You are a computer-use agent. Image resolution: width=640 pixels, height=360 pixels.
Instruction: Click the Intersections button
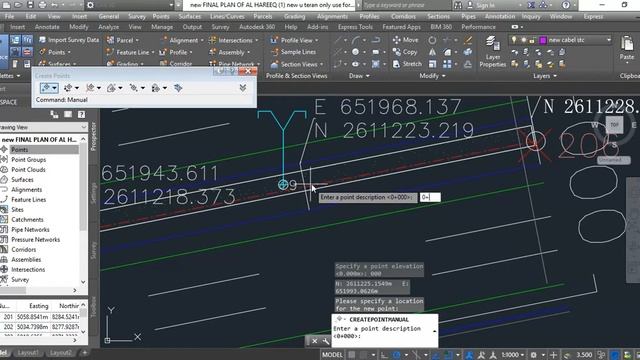[233, 40]
